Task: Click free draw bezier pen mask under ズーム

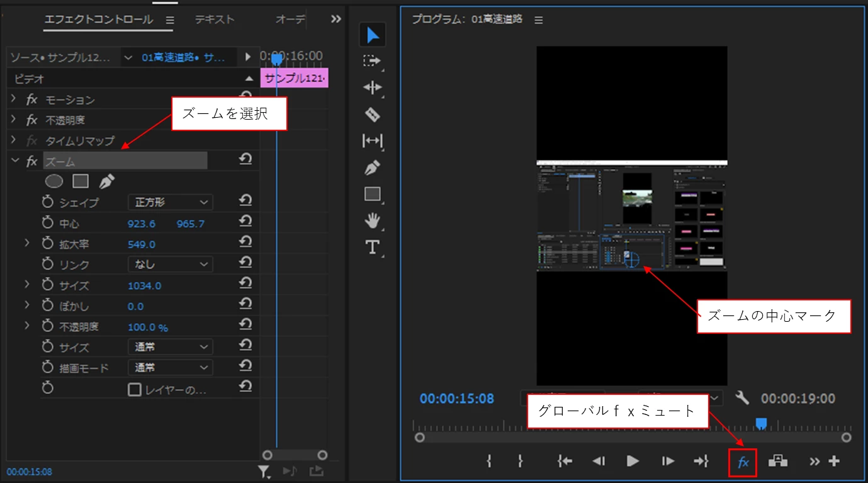Action: [x=106, y=181]
